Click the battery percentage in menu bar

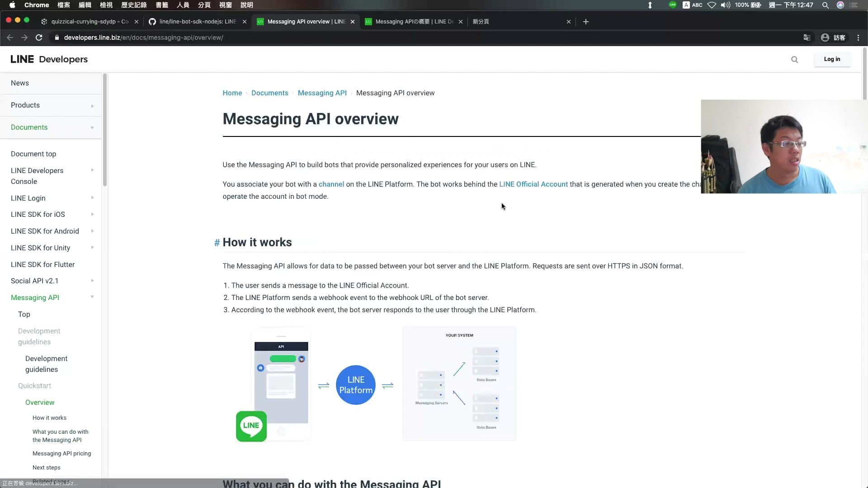click(x=741, y=5)
